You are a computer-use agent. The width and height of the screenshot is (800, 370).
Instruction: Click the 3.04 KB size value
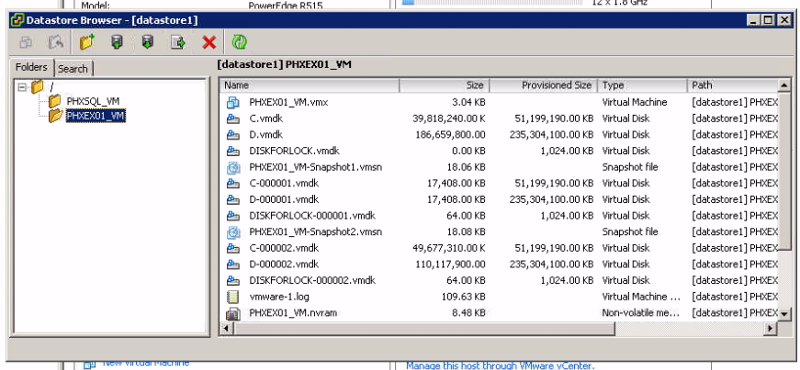[x=468, y=102]
